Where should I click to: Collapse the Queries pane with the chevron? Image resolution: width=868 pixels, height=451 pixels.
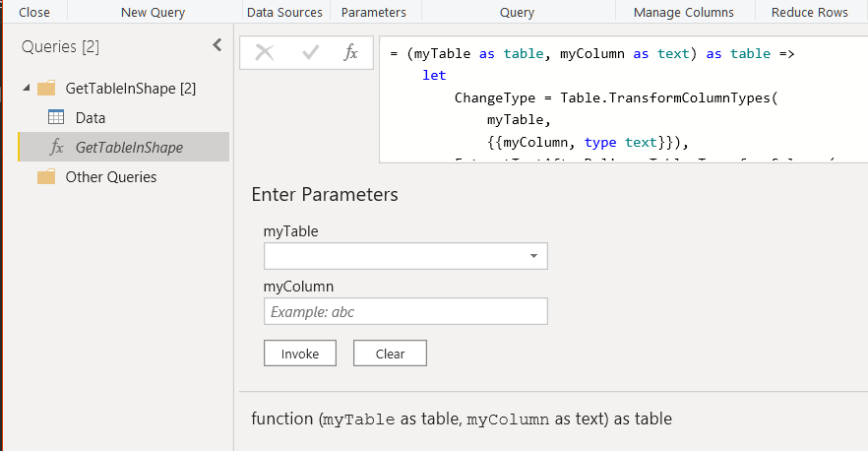[x=217, y=45]
